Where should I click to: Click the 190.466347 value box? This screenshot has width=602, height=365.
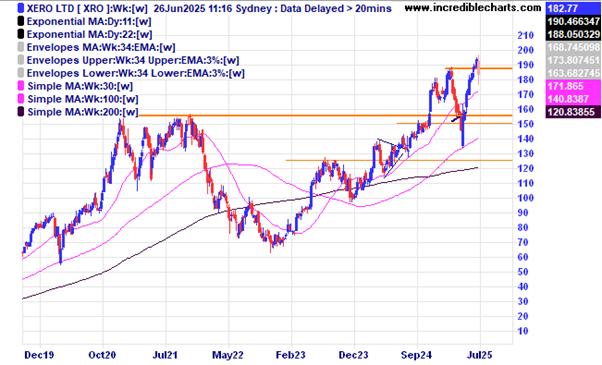[x=574, y=21]
